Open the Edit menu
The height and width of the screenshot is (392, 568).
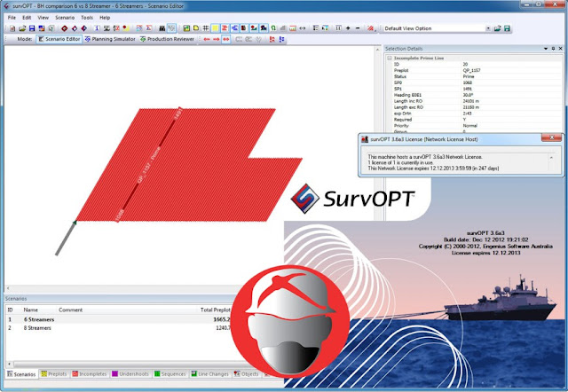pyautogui.click(x=27, y=18)
